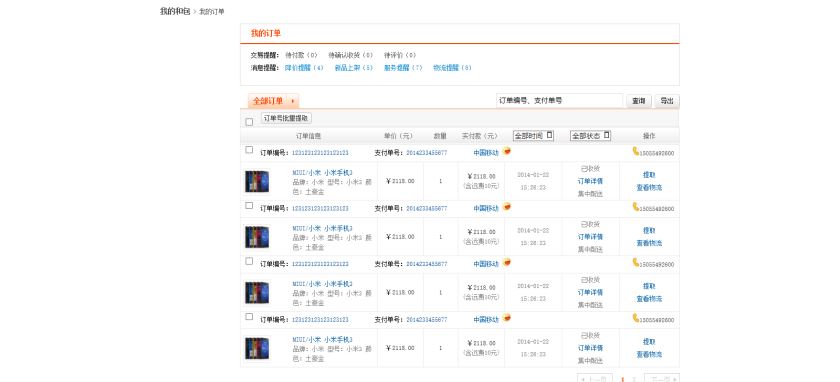Open the first order's phone product thumbnail
This screenshot has width=840, height=382.
pyautogui.click(x=257, y=181)
